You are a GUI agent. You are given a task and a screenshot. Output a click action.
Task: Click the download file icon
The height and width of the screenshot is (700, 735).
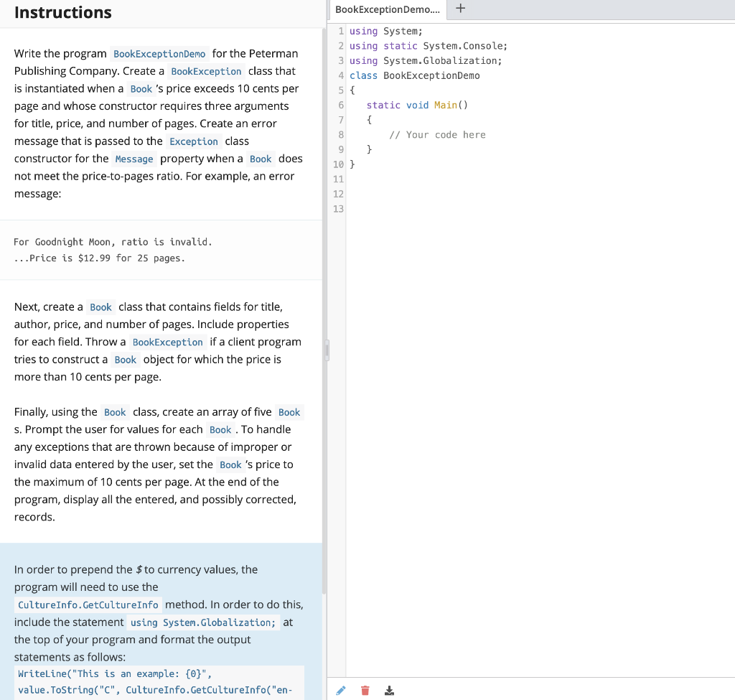coord(389,690)
